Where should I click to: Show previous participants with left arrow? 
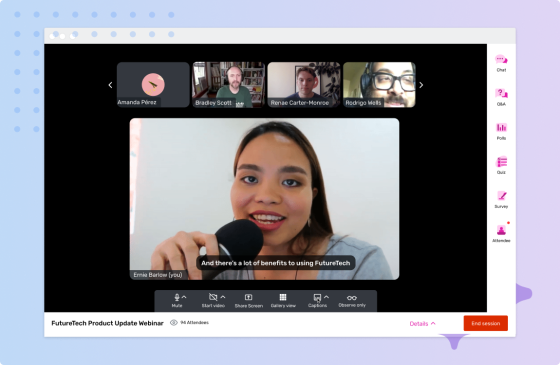110,85
